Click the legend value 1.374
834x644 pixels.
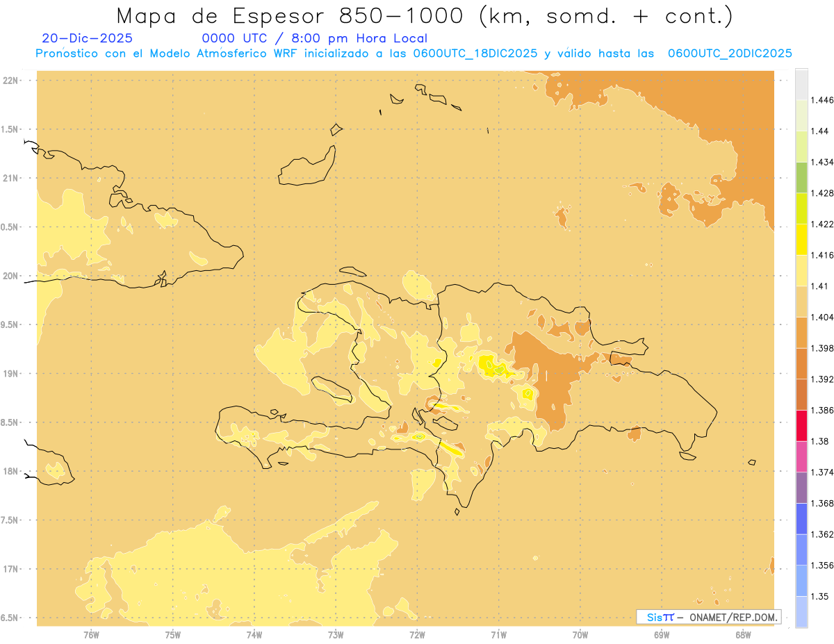(822, 472)
